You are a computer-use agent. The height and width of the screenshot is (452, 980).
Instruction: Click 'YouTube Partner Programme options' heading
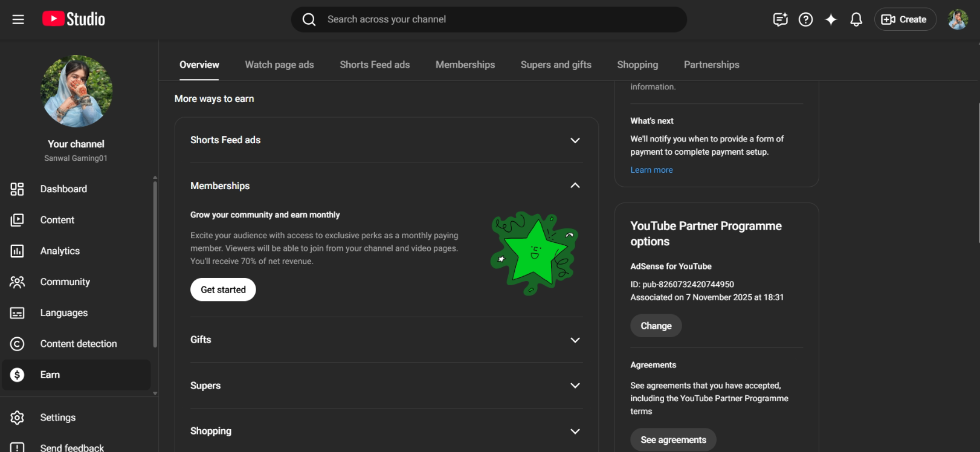(706, 233)
